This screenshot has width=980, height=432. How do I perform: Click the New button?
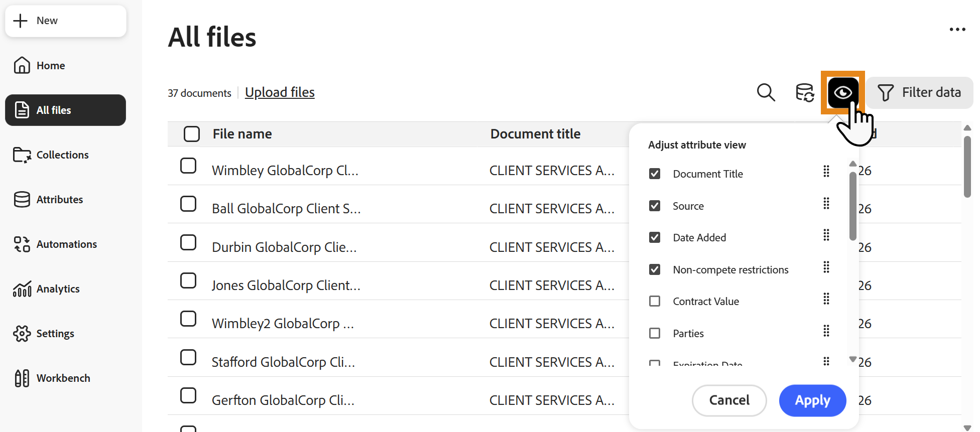(65, 21)
